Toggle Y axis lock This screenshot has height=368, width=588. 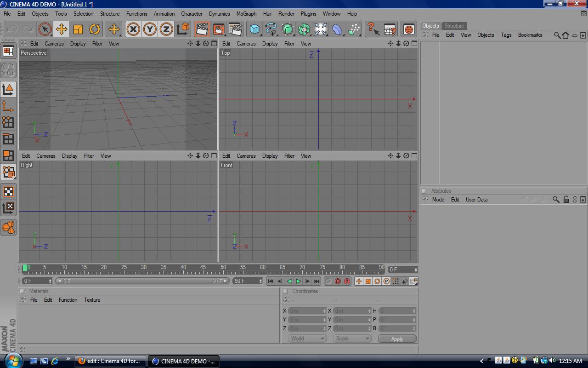(x=150, y=29)
